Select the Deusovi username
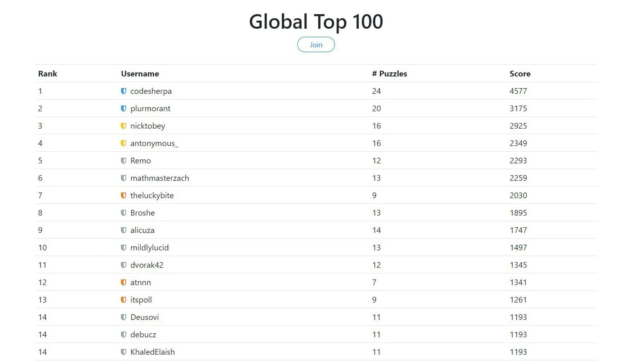627x364 pixels. pos(144,317)
